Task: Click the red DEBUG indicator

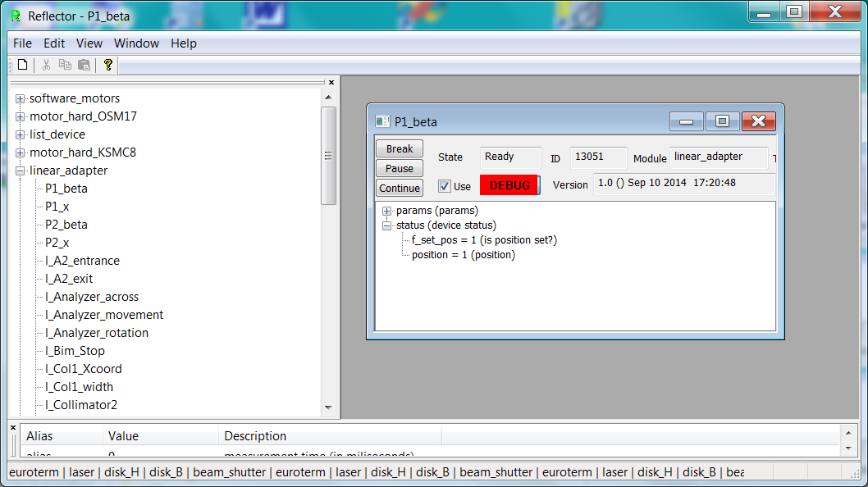Action: [x=509, y=185]
